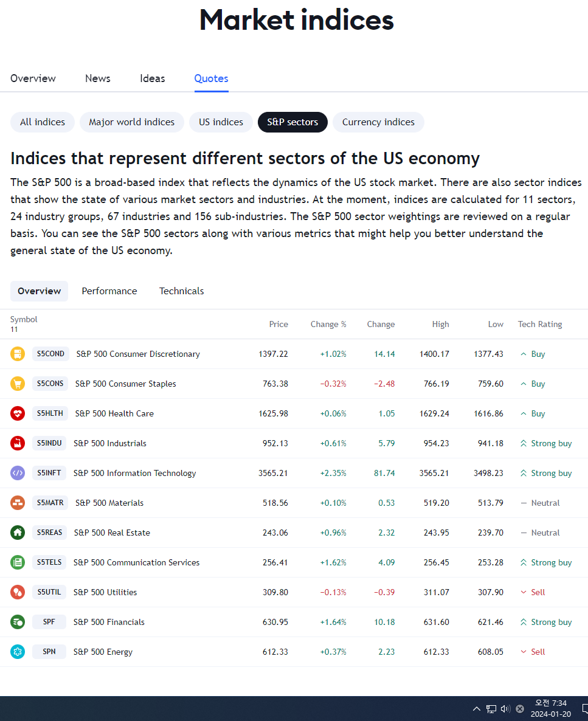
Task: Open S&P 500 Communication Services link
Action: 137,562
